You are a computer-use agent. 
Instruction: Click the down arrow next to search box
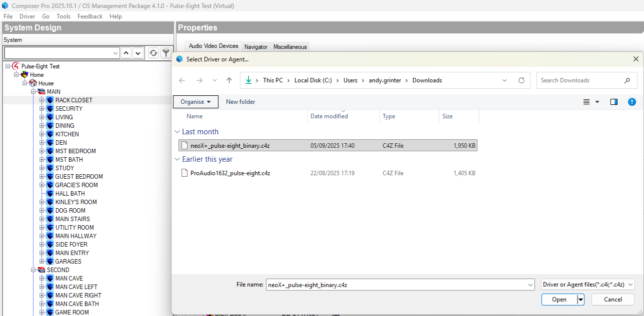pyautogui.click(x=138, y=53)
